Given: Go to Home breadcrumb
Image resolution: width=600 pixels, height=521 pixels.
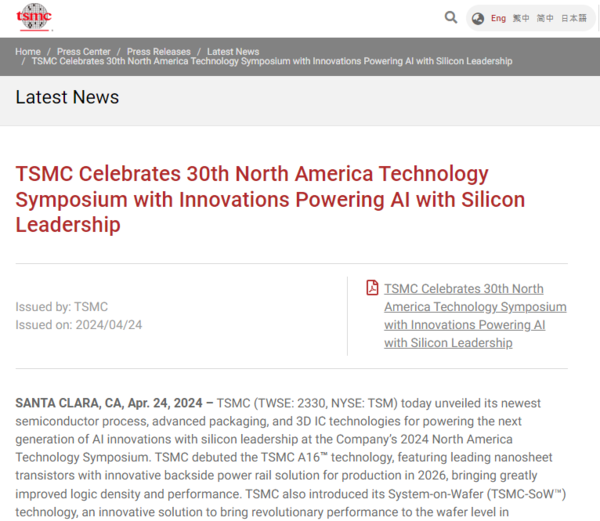Looking at the screenshot, I should tap(28, 51).
